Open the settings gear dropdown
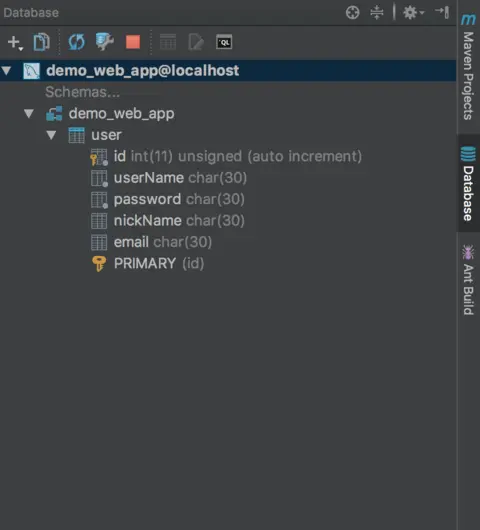 coord(413,13)
